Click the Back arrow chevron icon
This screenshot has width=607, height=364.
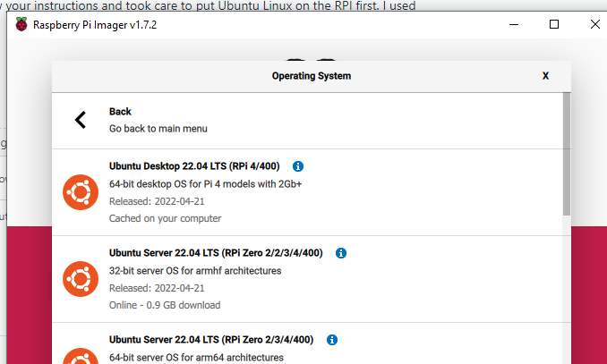(x=81, y=120)
